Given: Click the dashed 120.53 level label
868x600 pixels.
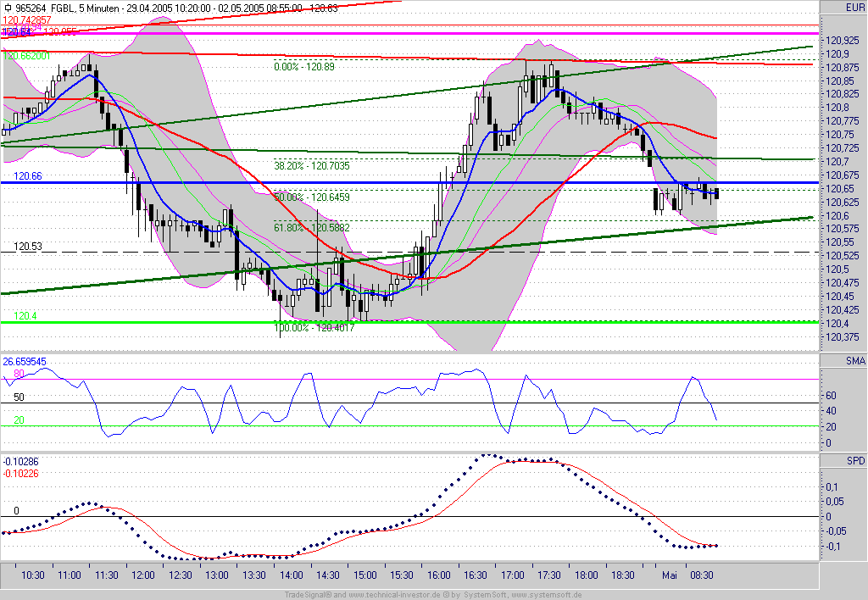Looking at the screenshot, I should tap(28, 247).
